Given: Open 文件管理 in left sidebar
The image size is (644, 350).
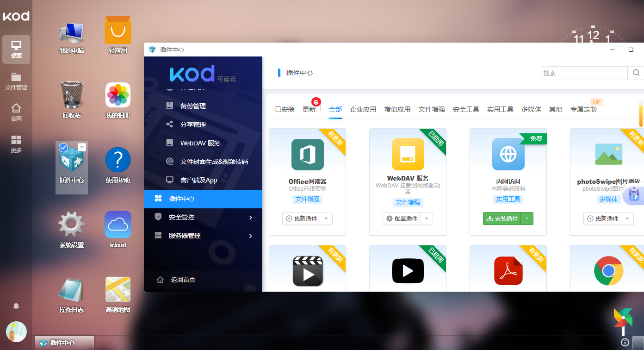Looking at the screenshot, I should click(x=16, y=81).
